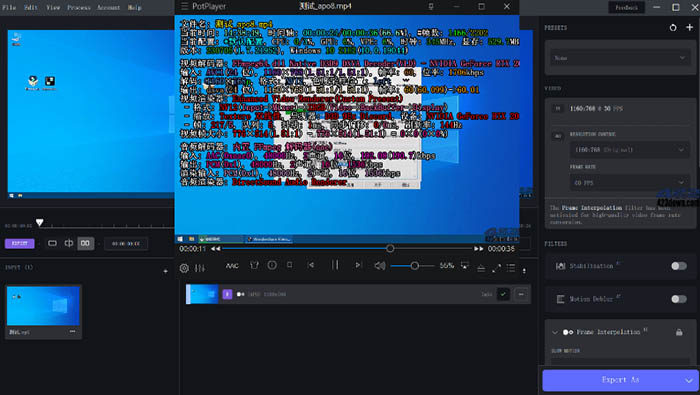Click the purple pause icon in queue row
This screenshot has width=700, height=395.
point(227,294)
